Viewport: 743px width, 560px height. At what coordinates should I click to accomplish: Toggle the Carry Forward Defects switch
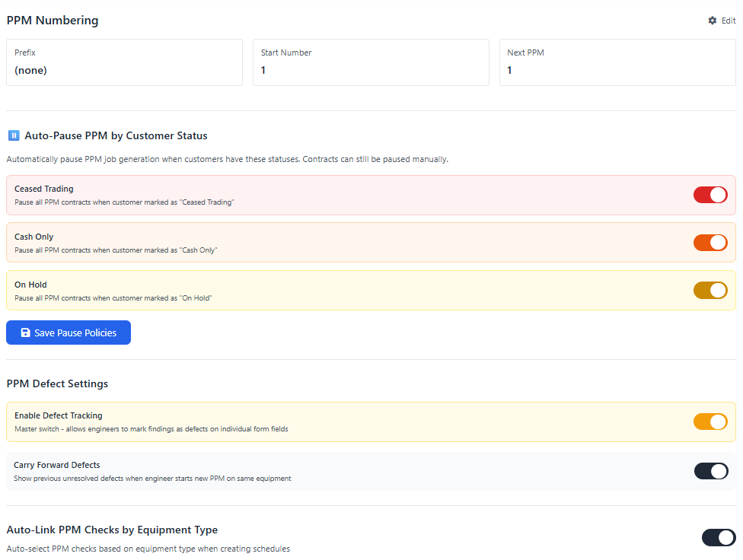coord(711,471)
